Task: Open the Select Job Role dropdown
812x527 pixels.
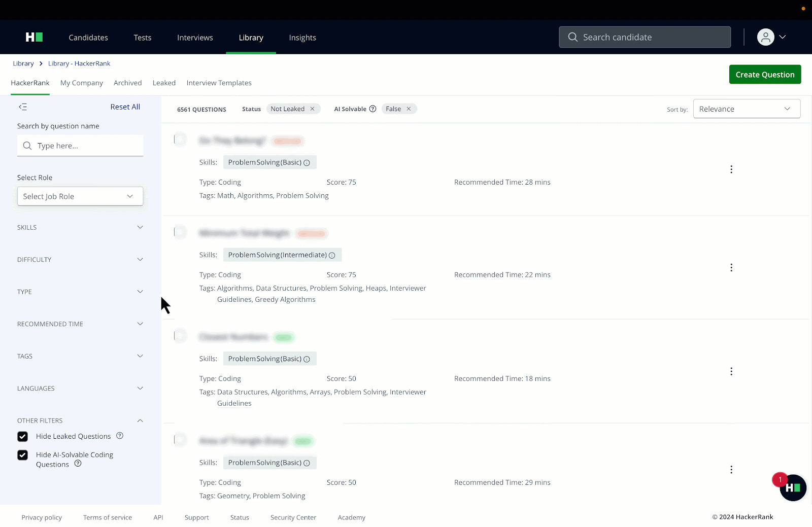Action: coord(80,196)
